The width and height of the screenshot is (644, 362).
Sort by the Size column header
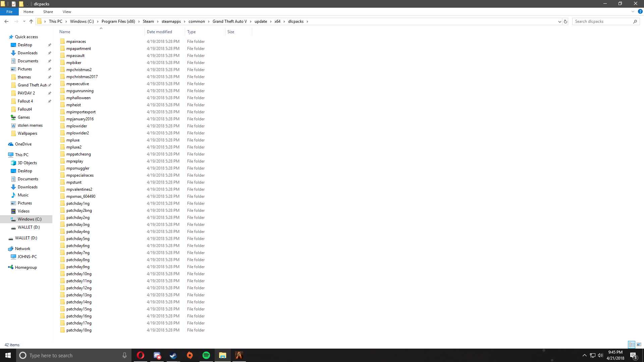pyautogui.click(x=238, y=32)
